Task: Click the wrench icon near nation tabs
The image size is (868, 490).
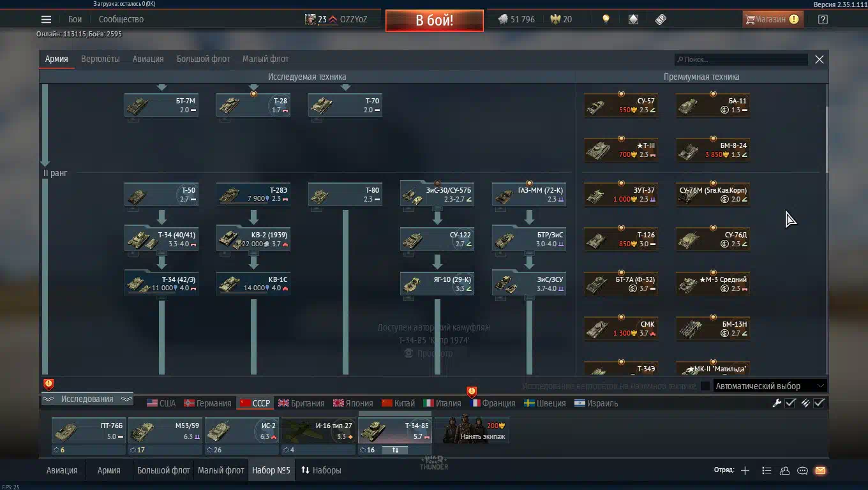Action: 777,403
